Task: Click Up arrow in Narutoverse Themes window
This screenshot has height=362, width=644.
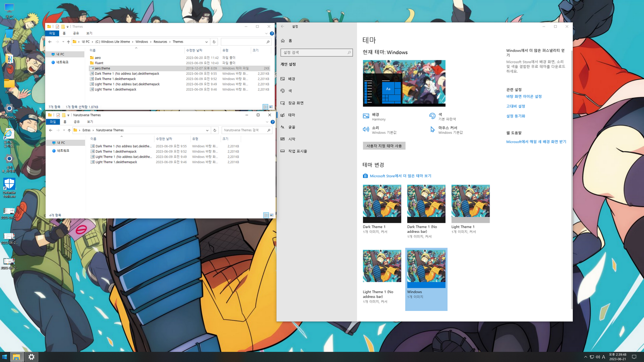Action: click(69, 130)
